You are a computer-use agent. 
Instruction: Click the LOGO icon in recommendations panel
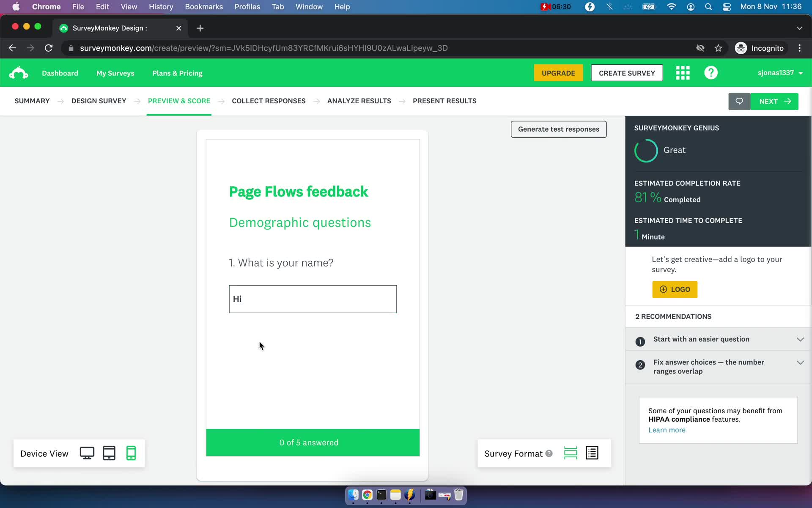(675, 289)
